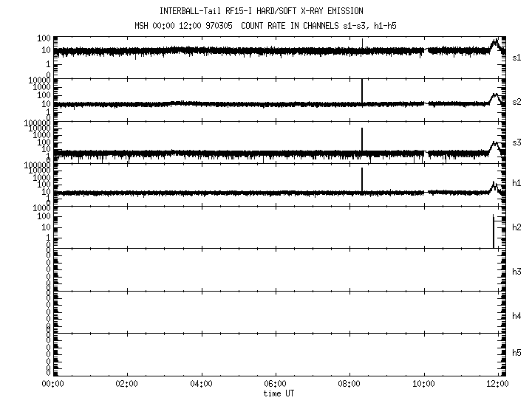This screenshot has width=532, height=406.
Task: Click the 00:00 time axis tick label
Action: click(52, 384)
